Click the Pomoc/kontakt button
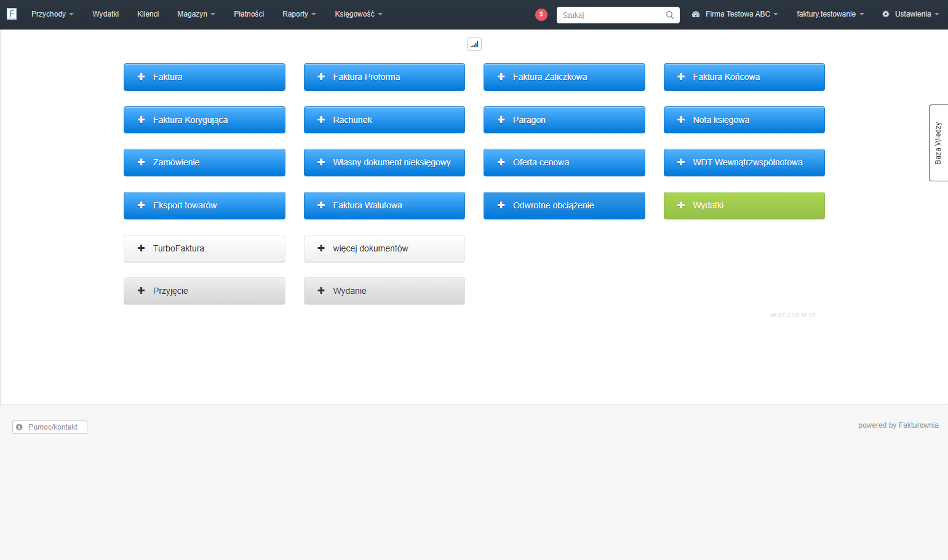This screenshot has height=560, width=948. (50, 427)
